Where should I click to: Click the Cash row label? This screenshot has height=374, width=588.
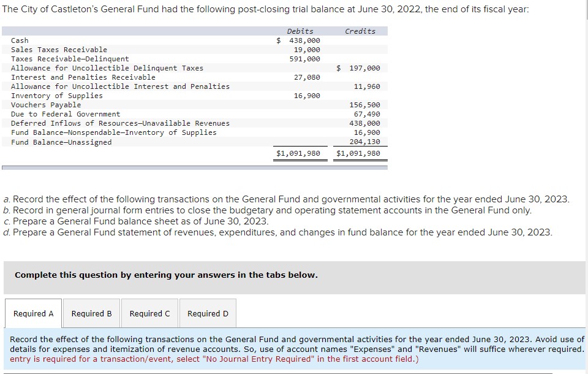point(20,40)
